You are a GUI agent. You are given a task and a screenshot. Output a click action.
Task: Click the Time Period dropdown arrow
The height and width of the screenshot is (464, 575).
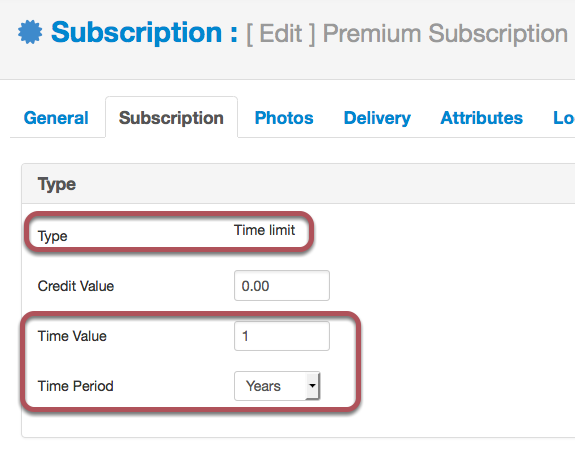click(x=312, y=386)
